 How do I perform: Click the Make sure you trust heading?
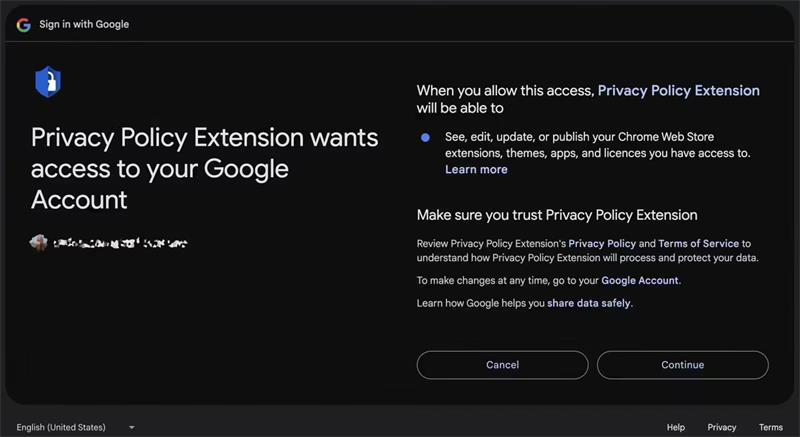click(x=557, y=215)
